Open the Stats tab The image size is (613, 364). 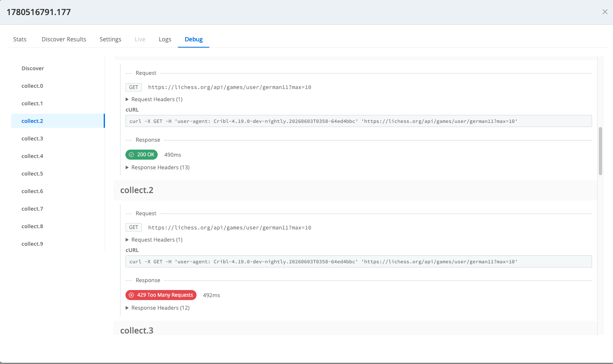coord(20,39)
